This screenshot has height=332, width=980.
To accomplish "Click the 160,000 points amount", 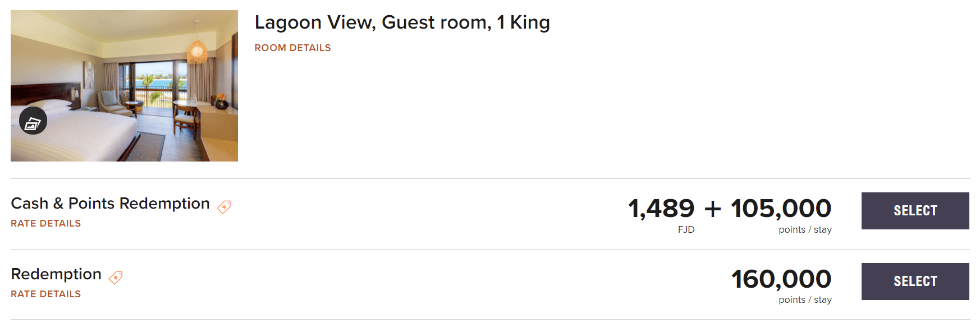I will click(781, 279).
